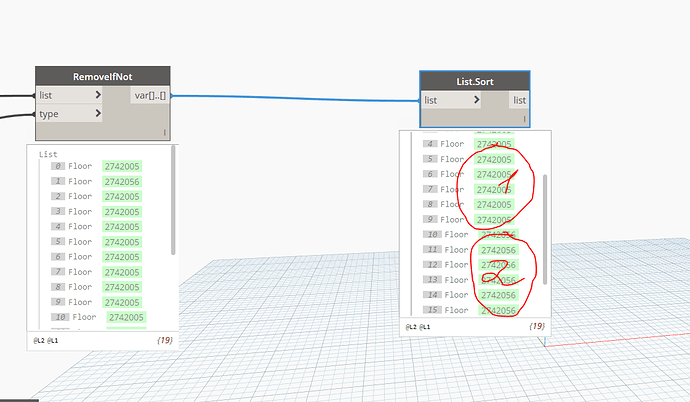
Task: Click the {19} item count under List.Sort preview
Action: pos(537,326)
